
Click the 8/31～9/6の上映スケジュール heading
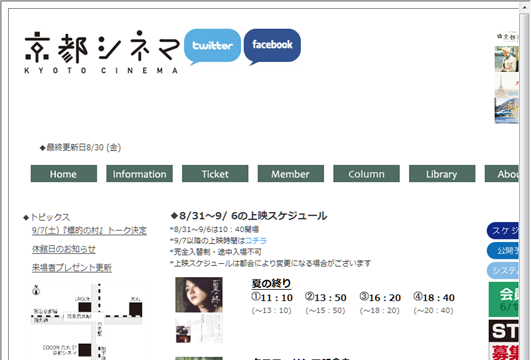tap(249, 216)
